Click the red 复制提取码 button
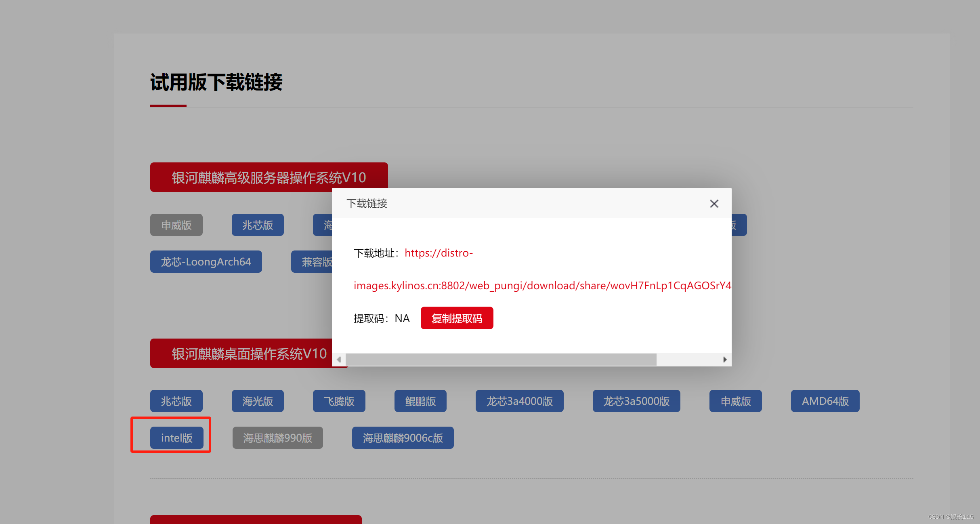Image resolution: width=980 pixels, height=524 pixels. tap(457, 318)
